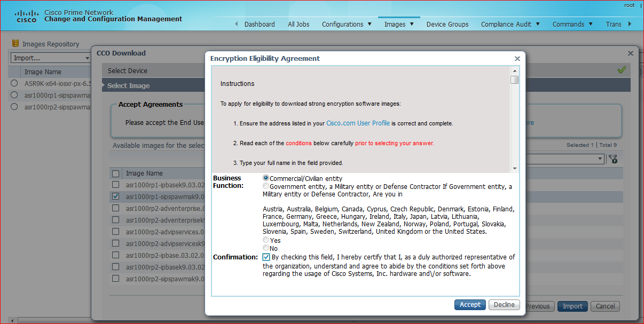Screen dimensions: 644x324
Task: Click the Configurations tab label
Action: click(x=343, y=24)
